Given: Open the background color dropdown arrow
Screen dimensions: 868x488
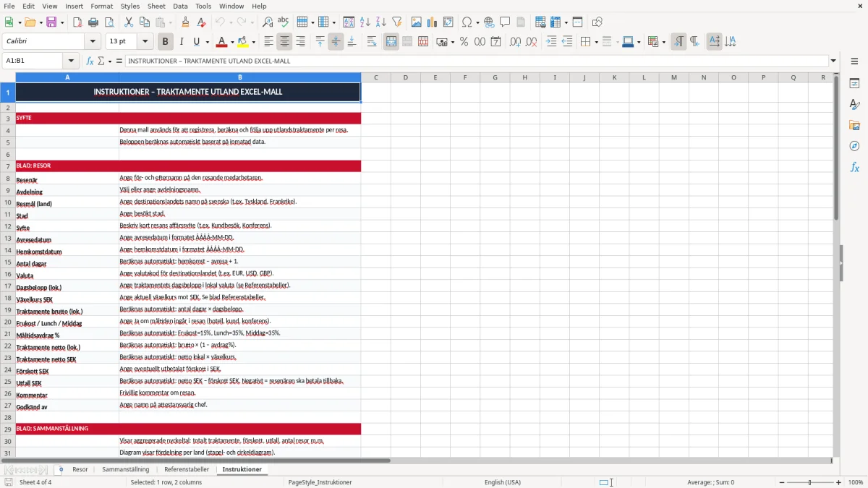Looking at the screenshot, I should pos(253,42).
